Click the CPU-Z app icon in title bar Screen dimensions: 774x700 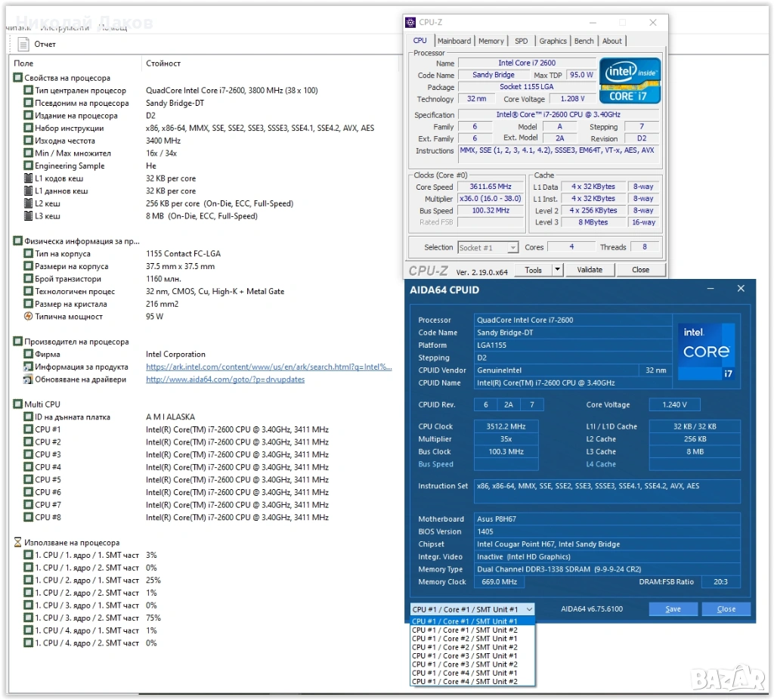tap(410, 23)
